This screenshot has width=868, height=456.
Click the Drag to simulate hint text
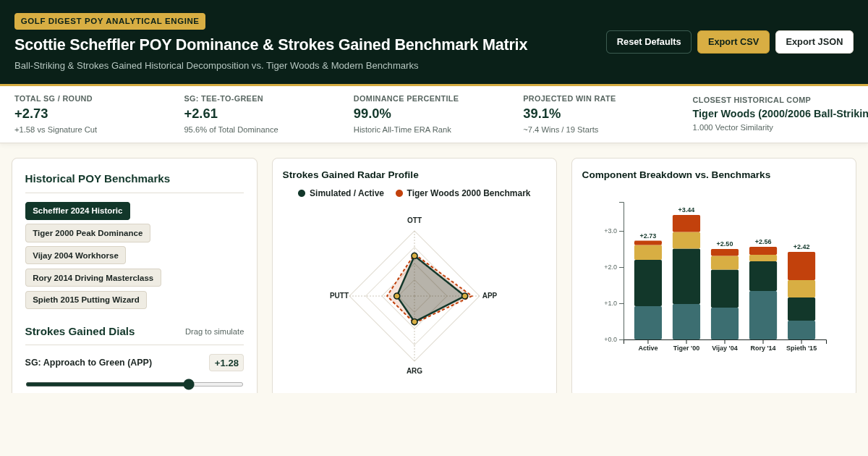click(215, 332)
